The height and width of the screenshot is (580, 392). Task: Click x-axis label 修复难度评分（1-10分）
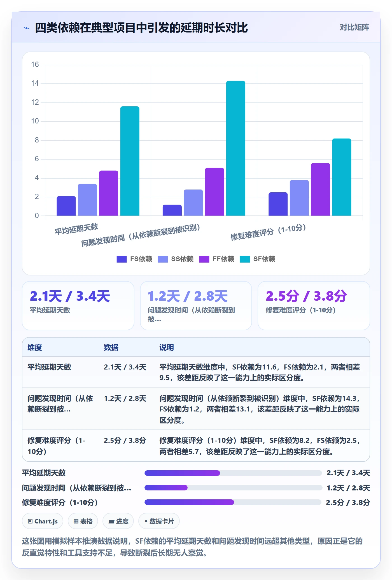(x=268, y=232)
